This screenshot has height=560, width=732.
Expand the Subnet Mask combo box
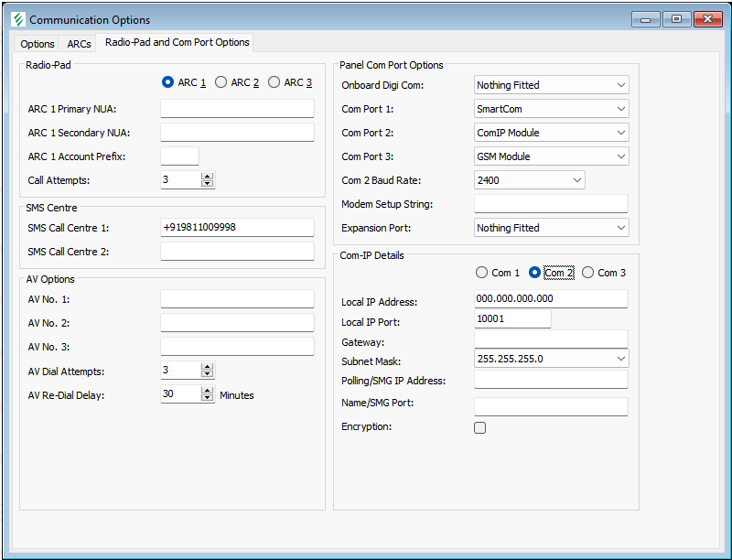click(621, 359)
